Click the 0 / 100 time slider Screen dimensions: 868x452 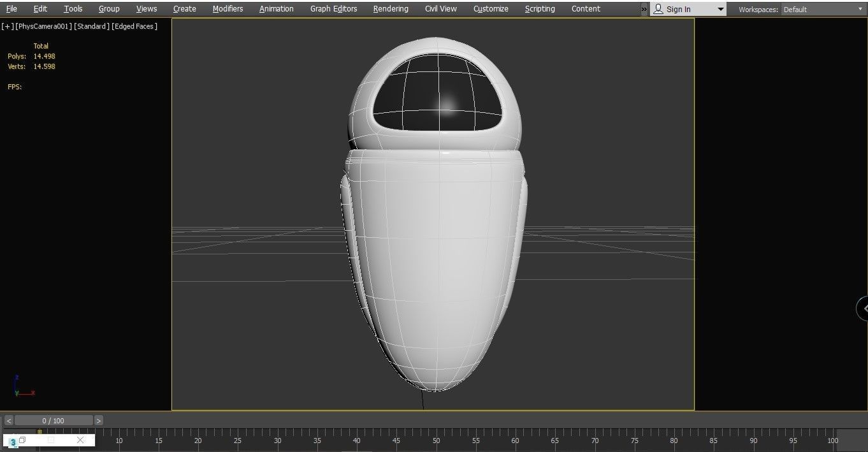[x=54, y=421]
